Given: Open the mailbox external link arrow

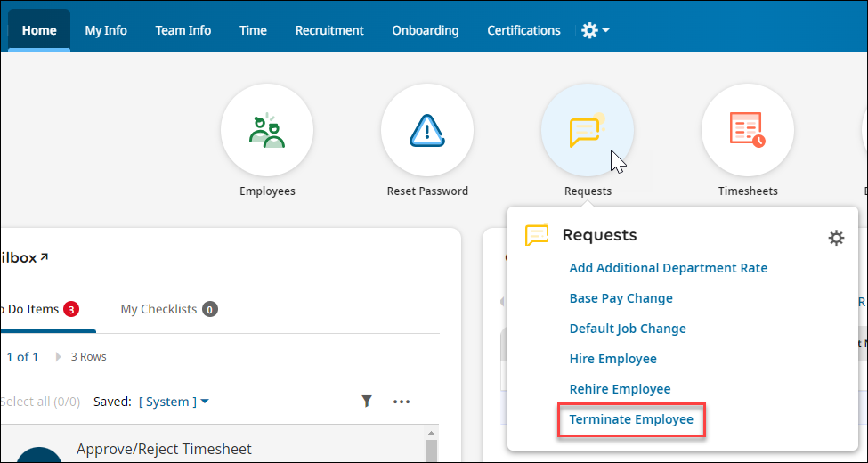Looking at the screenshot, I should pyautogui.click(x=44, y=256).
